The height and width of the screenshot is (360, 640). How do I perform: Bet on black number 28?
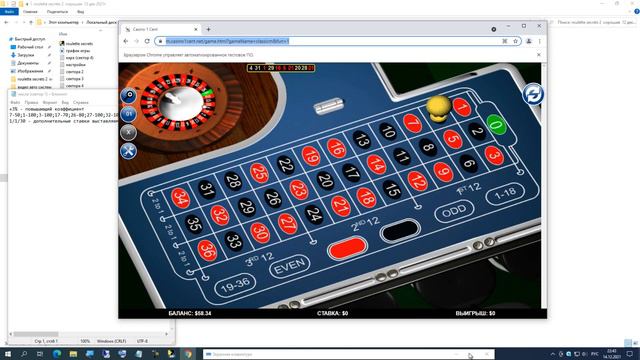[233, 181]
